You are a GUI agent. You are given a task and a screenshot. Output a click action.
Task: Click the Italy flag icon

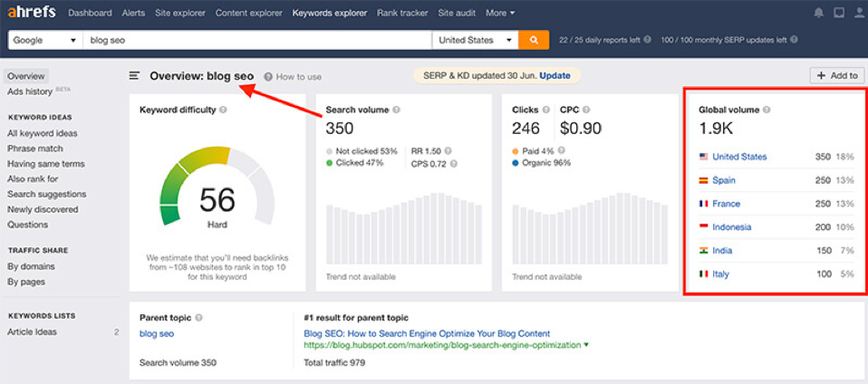click(704, 274)
